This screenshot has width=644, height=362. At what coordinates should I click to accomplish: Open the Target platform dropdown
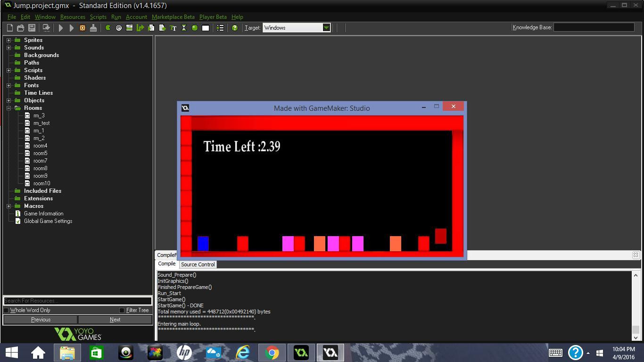(326, 28)
